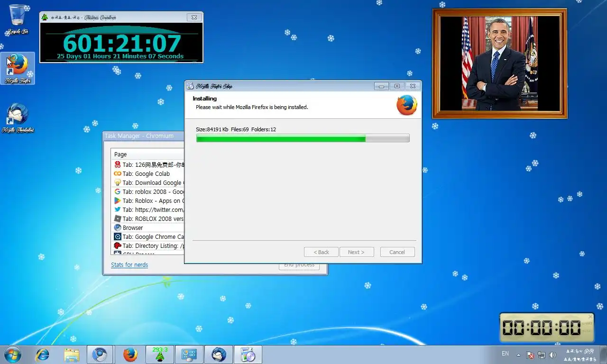Select the Browser process row in Task Manager
Viewport: 607px width, 364px height.
(x=147, y=228)
